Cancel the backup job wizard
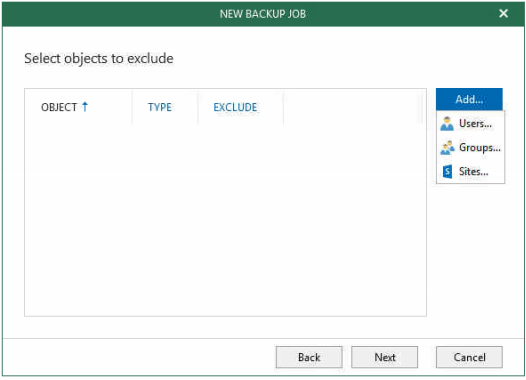This screenshot has width=526, height=380. 469,357
